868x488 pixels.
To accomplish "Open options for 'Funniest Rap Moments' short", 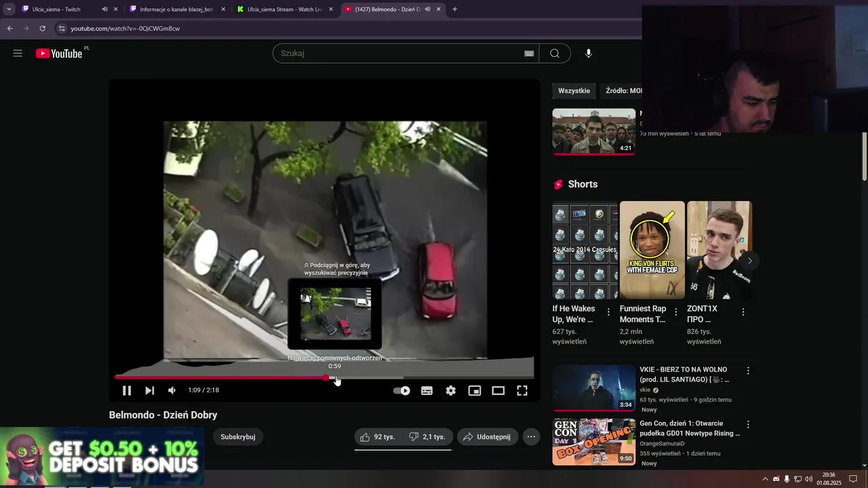I will coord(675,312).
